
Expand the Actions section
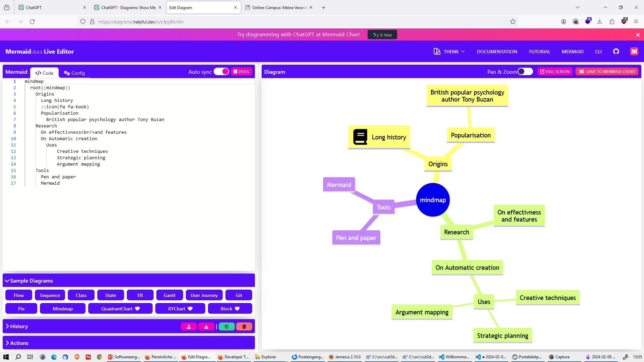(x=17, y=343)
